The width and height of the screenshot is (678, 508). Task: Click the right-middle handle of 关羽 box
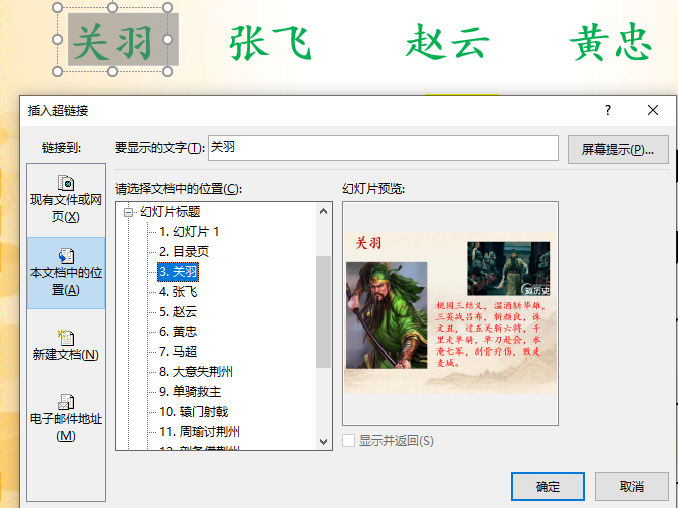click(167, 39)
